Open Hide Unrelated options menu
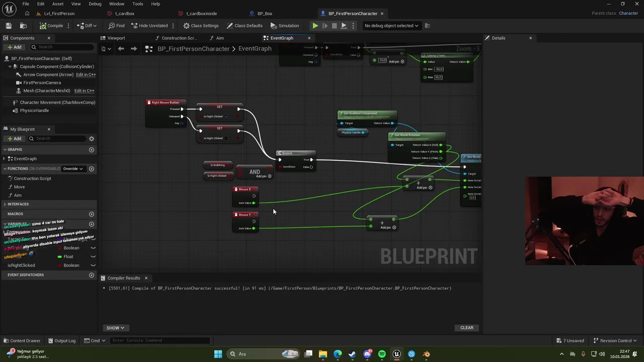The image size is (644, 362). pos(173,26)
